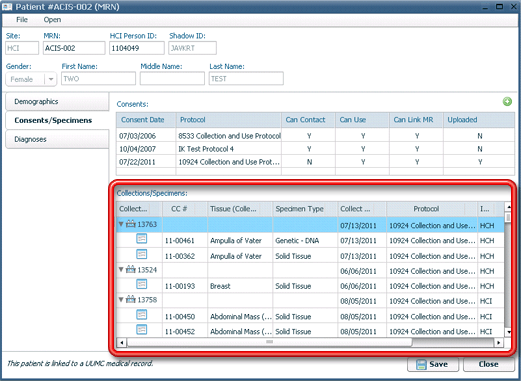Click Abdominal Mass cell for 11-00452
The image size is (521, 381).
[x=240, y=332]
